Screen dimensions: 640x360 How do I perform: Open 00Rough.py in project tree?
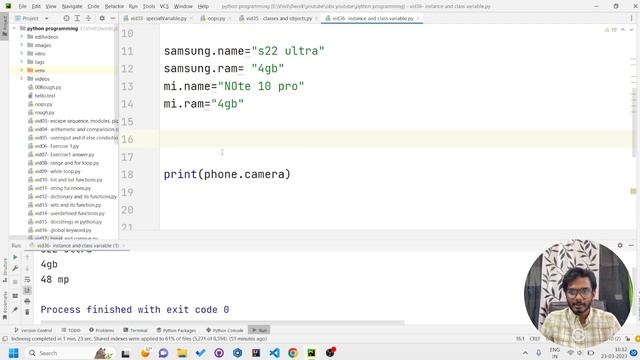coord(48,87)
